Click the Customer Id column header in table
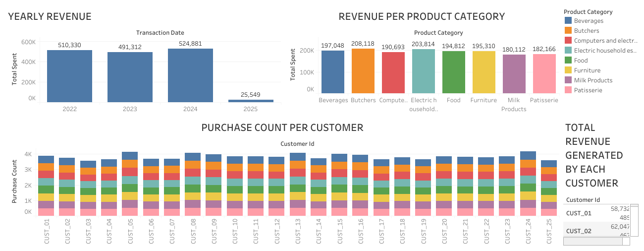The height and width of the screenshot is (251, 644). coord(583,199)
